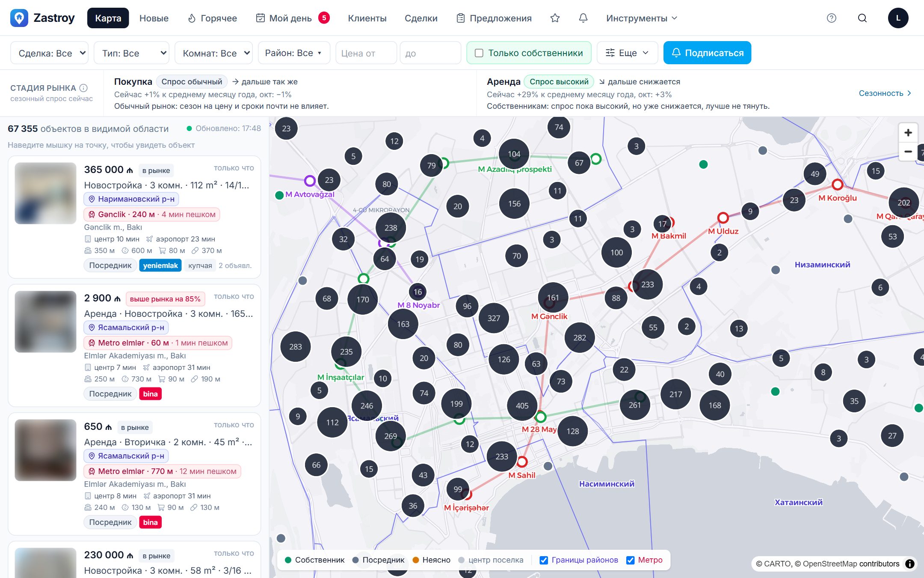Click the Koroğlu metro station marker
The height and width of the screenshot is (578, 924).
tap(838, 185)
